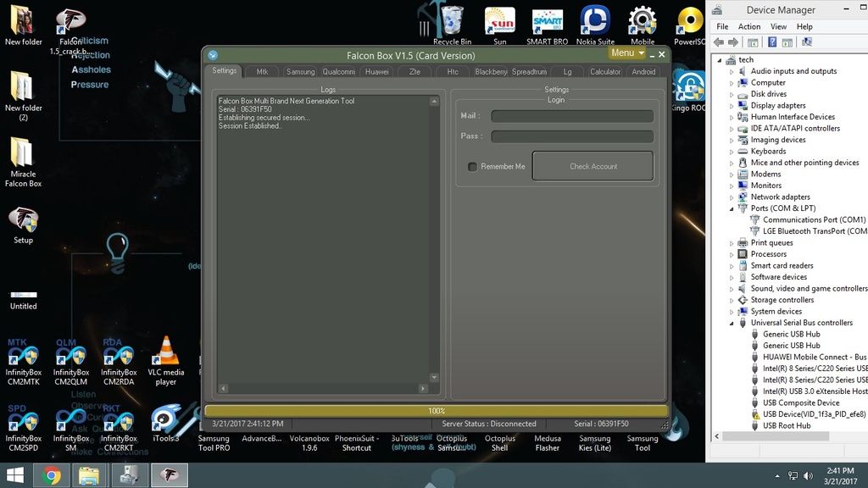Open the Blackberry tab
Image resolution: width=868 pixels, height=488 pixels.
click(491, 72)
